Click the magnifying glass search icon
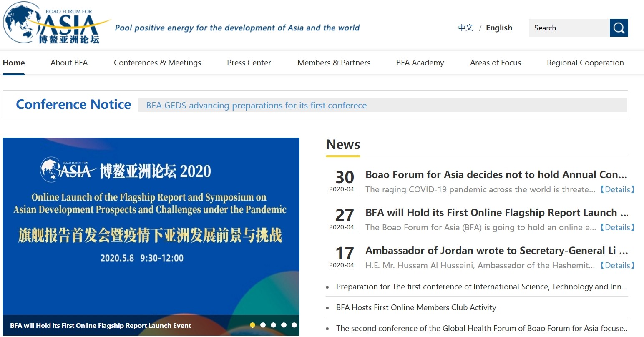This screenshot has height=337, width=644. [x=619, y=28]
